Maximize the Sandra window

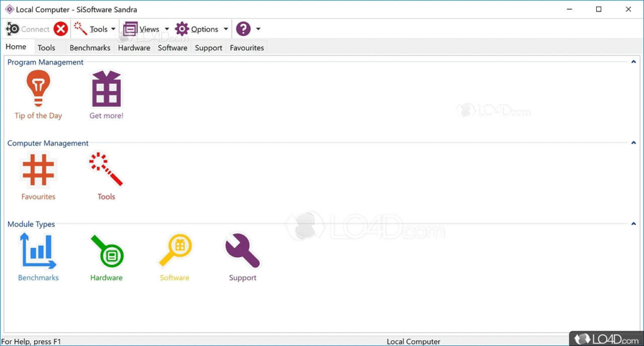tap(599, 9)
